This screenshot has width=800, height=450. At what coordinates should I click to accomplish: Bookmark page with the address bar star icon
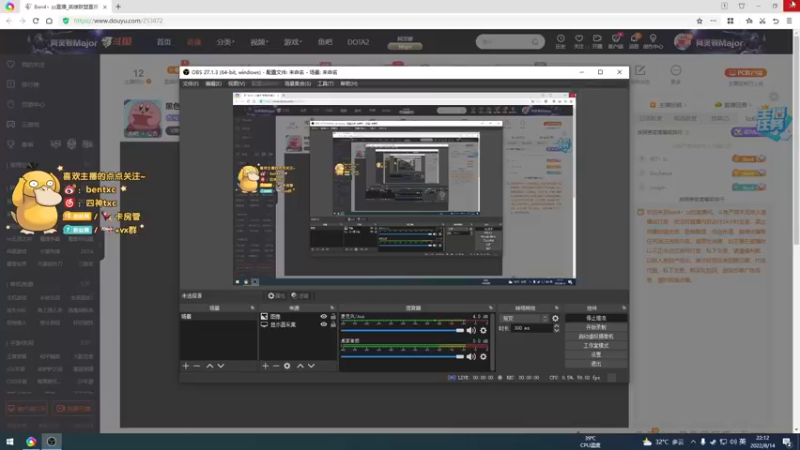[x=699, y=21]
